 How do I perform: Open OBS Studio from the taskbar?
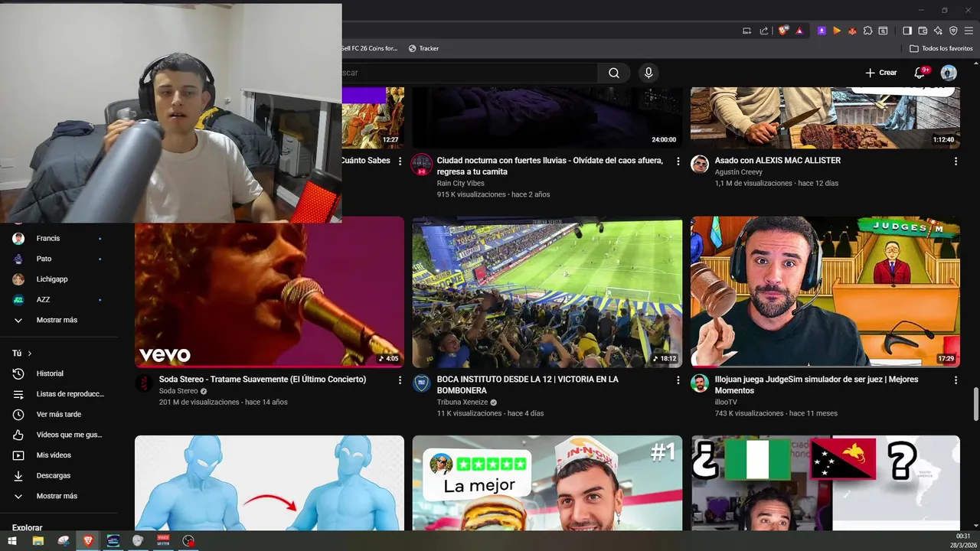click(x=188, y=541)
